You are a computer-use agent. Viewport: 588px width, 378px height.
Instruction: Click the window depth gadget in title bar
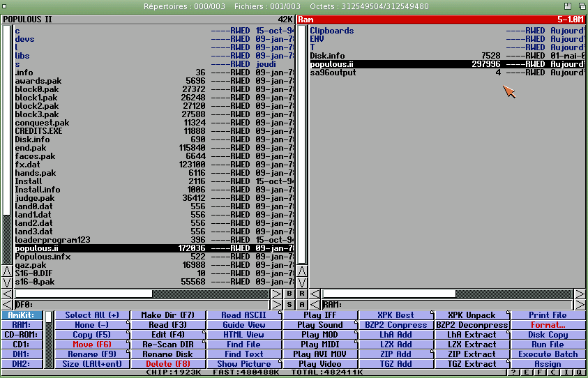tap(582, 6)
